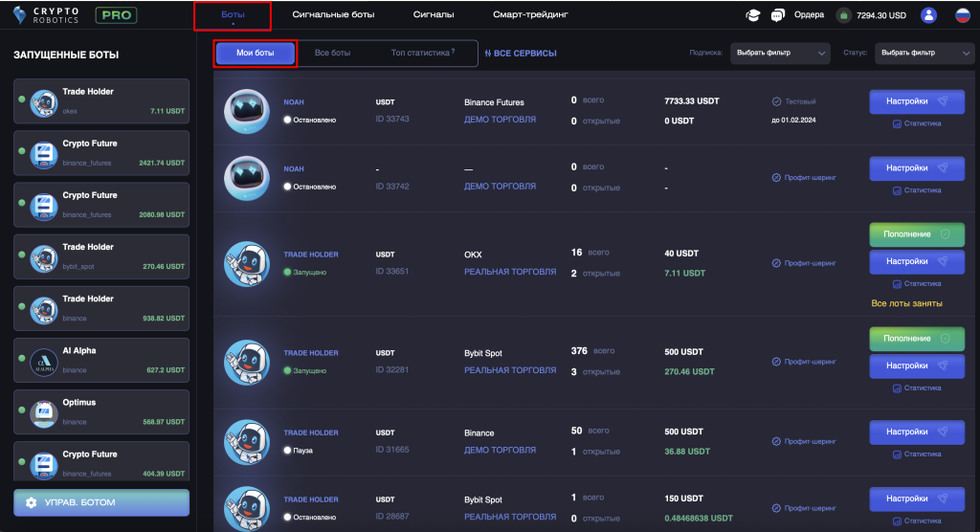Viewport: 980px width, 532px height.
Task: Click the wallet balance icon
Action: pyautogui.click(x=844, y=15)
